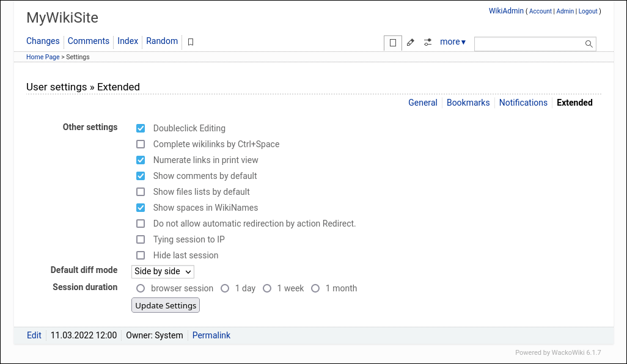The width and height of the screenshot is (627, 364).
Task: Disable the Doubleclick Editing checkbox
Action: (x=141, y=128)
